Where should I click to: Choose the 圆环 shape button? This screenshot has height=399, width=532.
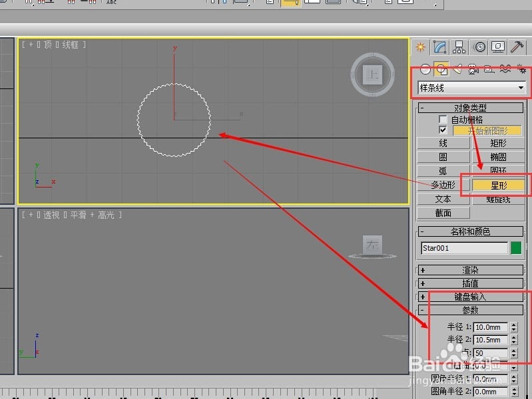(x=498, y=170)
